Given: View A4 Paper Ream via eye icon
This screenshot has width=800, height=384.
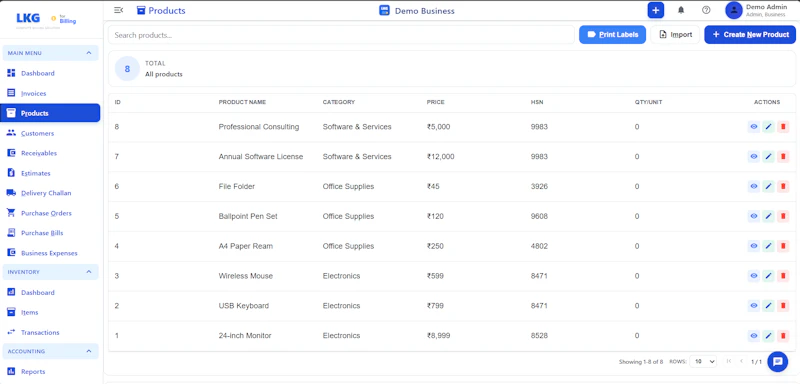Looking at the screenshot, I should [754, 246].
